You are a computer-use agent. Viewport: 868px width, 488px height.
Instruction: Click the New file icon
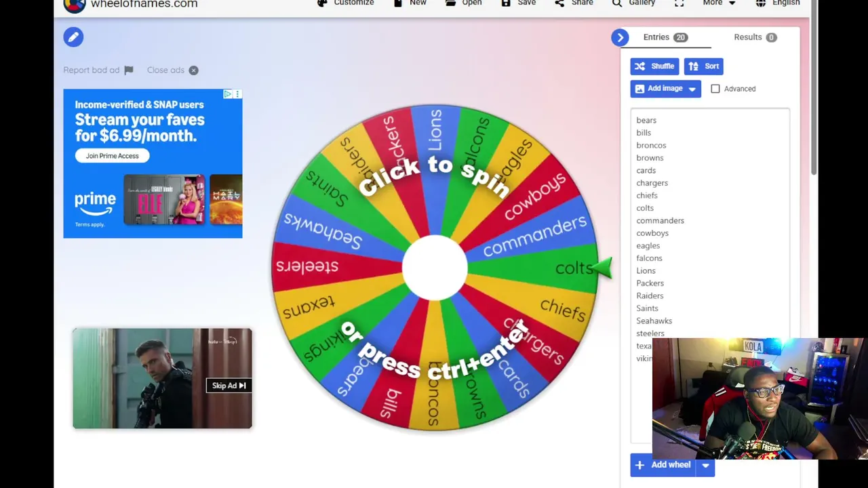(398, 3)
